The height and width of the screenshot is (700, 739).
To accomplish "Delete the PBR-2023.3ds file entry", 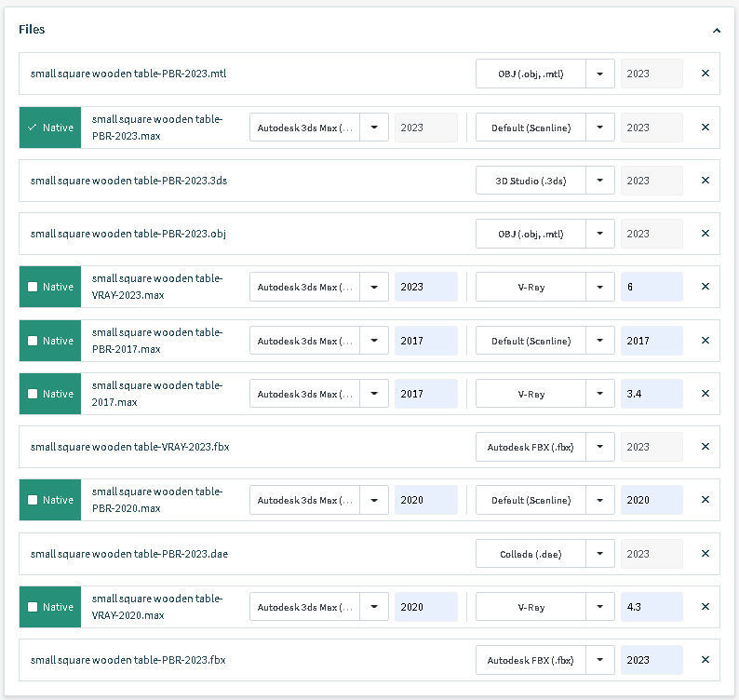I will tap(705, 181).
